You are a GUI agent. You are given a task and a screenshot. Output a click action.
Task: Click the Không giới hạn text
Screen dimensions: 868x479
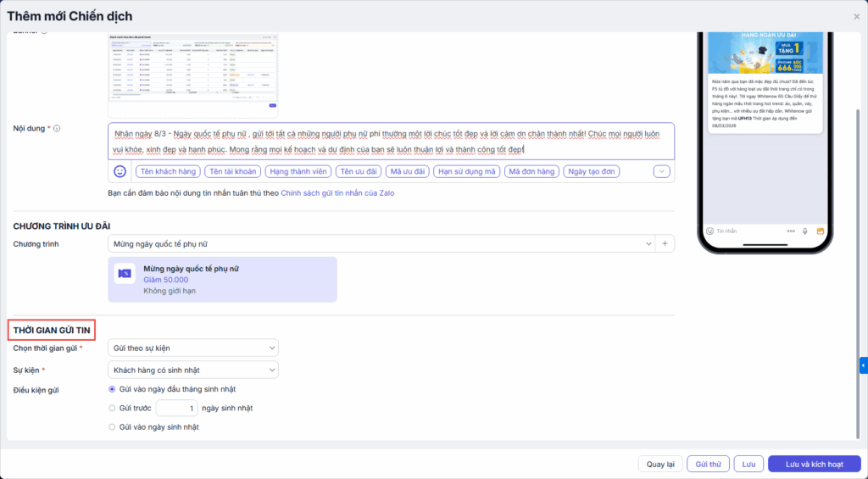(x=170, y=291)
